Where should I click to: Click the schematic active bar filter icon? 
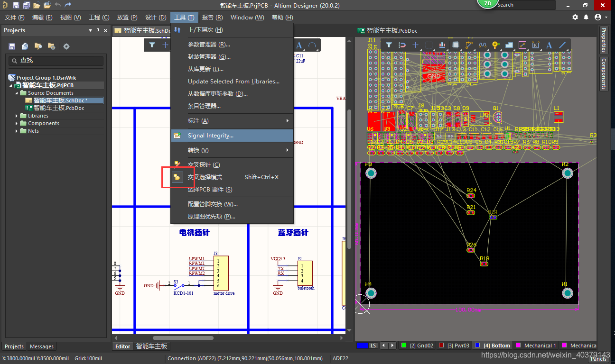pyautogui.click(x=152, y=45)
